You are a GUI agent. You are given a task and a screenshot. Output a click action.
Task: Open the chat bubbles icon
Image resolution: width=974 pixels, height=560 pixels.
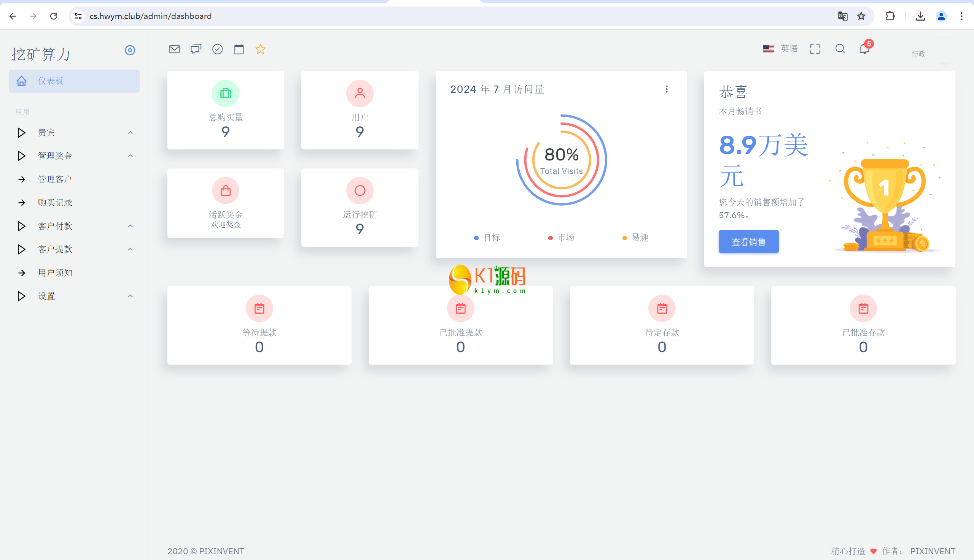[196, 49]
